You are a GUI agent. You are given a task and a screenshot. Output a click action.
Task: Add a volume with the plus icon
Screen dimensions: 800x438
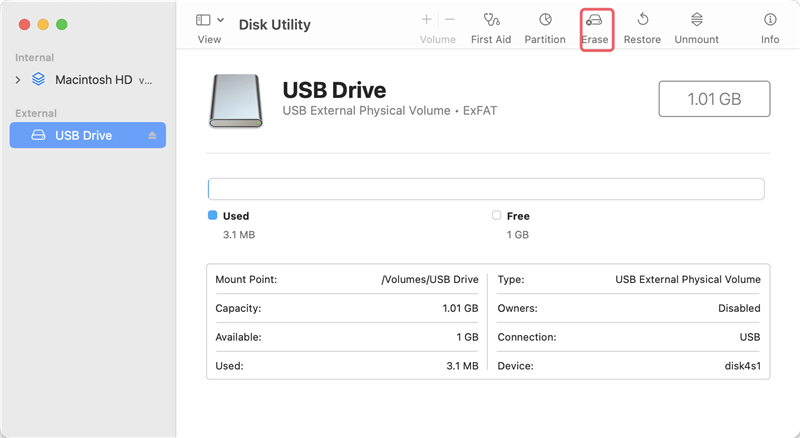click(427, 19)
